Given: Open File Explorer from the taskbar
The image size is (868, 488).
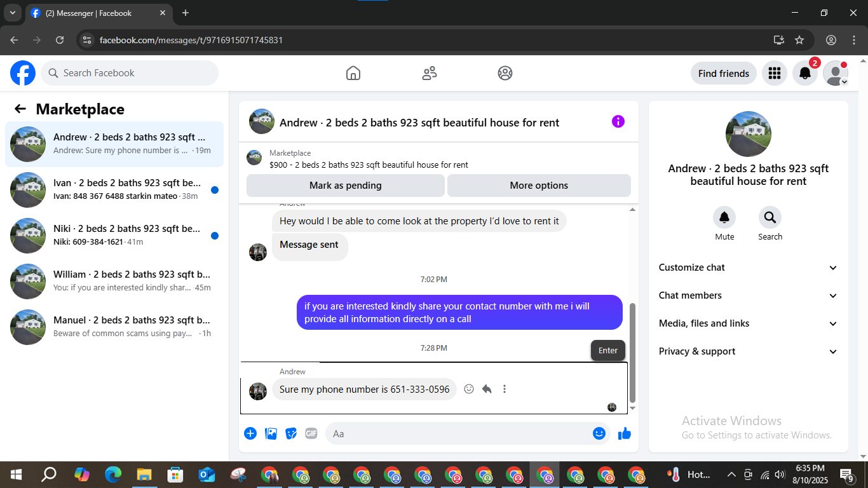Looking at the screenshot, I should [144, 475].
